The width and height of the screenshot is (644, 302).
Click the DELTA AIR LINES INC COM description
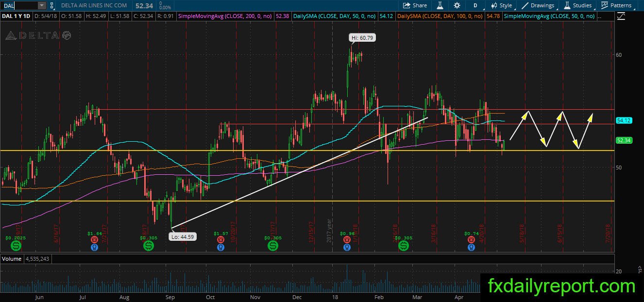[x=94, y=5]
